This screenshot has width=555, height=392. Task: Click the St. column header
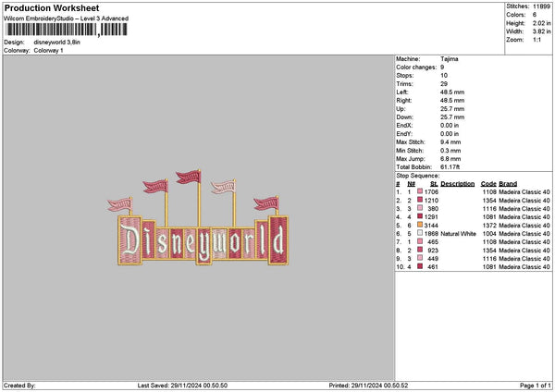(x=434, y=184)
